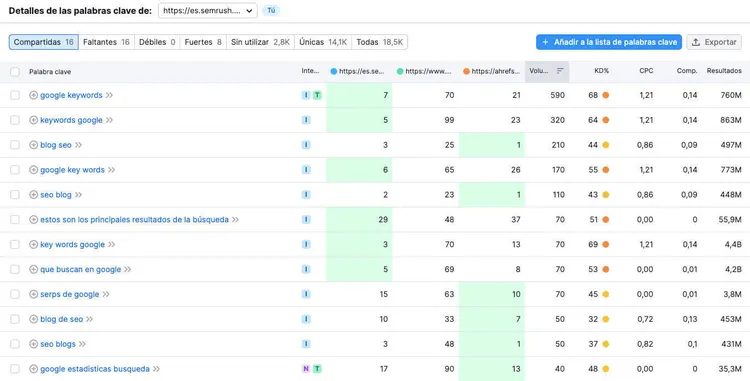
Task: Open details arrows after 'seo blog'
Action: click(x=78, y=195)
